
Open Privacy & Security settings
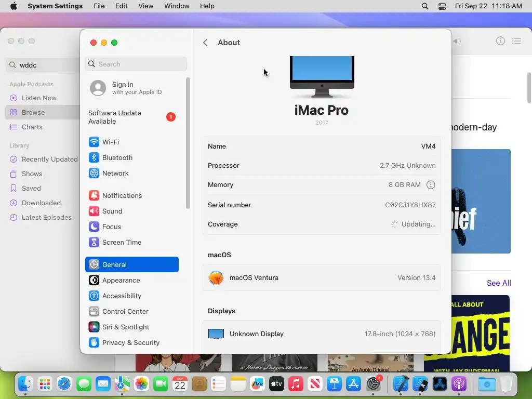point(131,343)
